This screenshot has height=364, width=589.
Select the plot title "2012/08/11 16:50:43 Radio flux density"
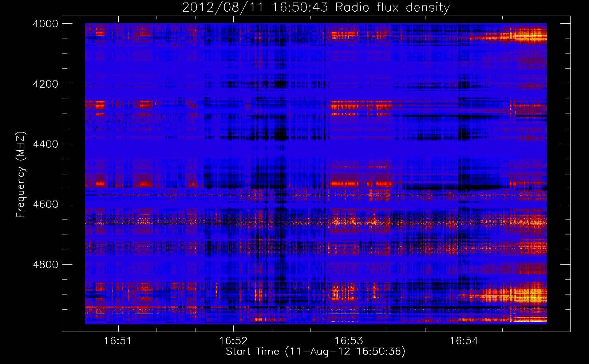(316, 8)
